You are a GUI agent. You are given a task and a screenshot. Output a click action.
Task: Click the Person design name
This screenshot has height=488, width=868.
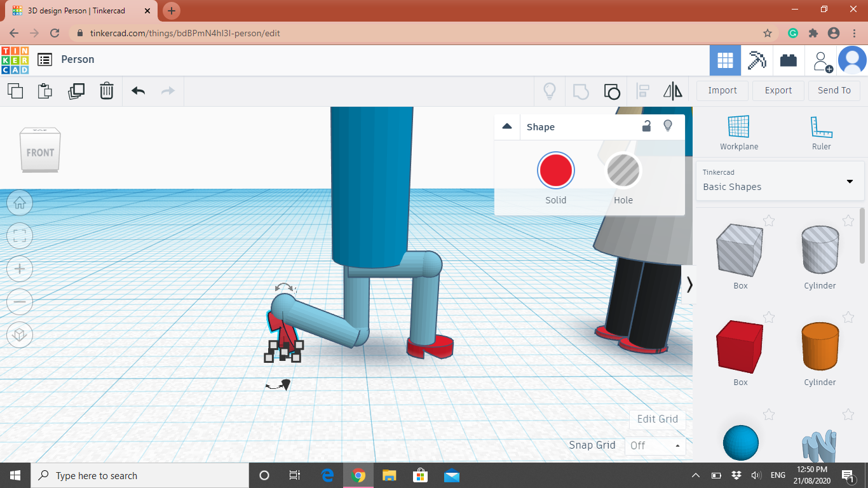click(x=78, y=59)
